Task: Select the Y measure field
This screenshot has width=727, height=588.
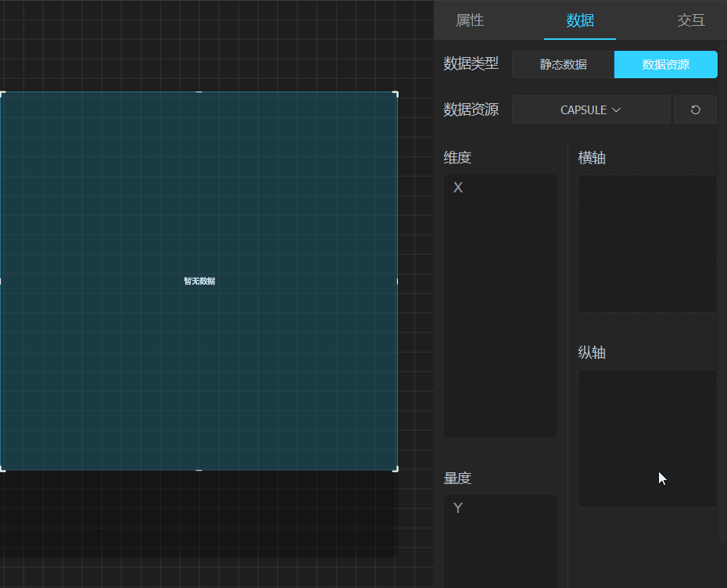Action: click(x=458, y=507)
